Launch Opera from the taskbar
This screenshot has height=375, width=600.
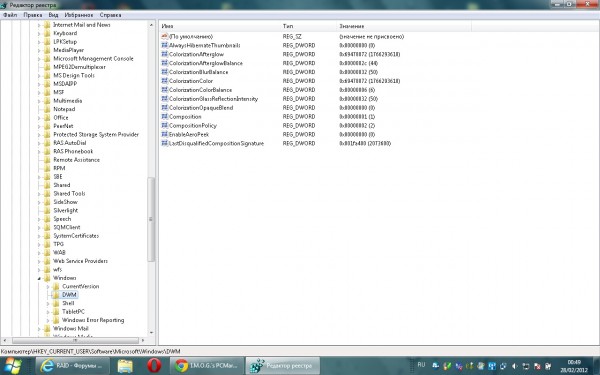coord(154,366)
